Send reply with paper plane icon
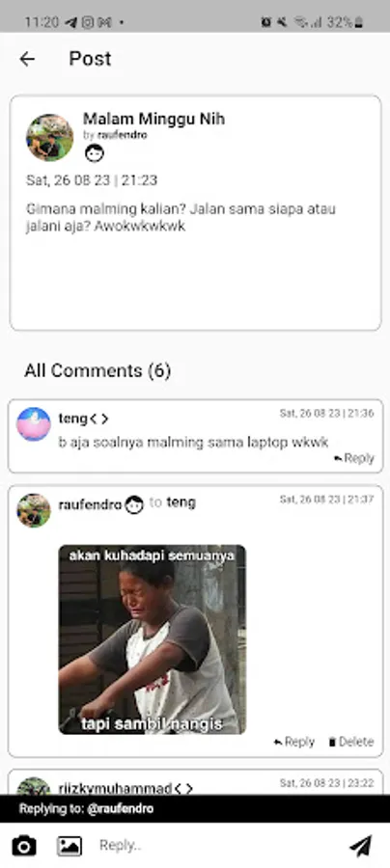This screenshot has height=868, width=390. 360,845
